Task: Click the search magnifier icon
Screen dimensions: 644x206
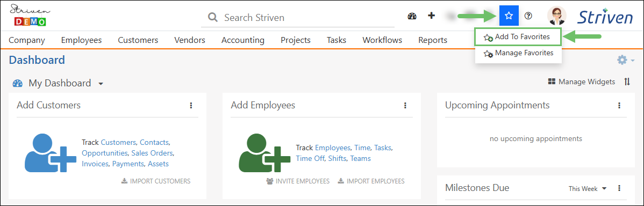Action: (x=212, y=18)
